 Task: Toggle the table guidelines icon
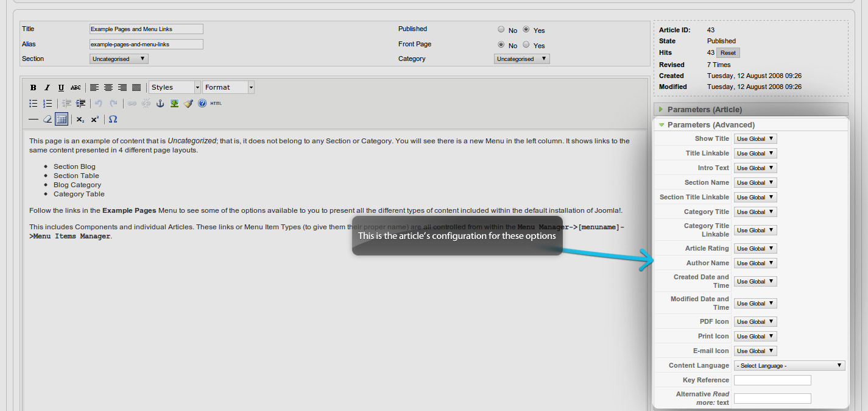[62, 120]
